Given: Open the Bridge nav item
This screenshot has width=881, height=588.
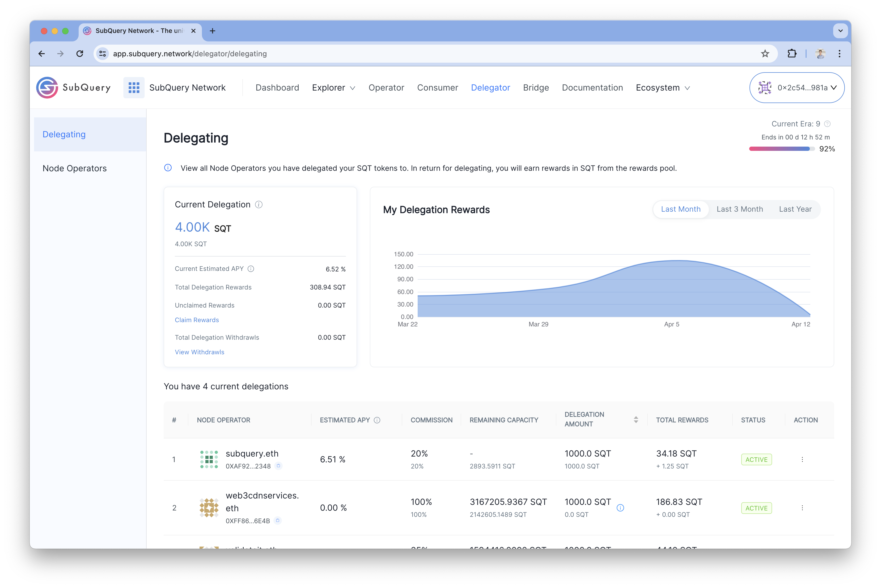Looking at the screenshot, I should click(536, 87).
